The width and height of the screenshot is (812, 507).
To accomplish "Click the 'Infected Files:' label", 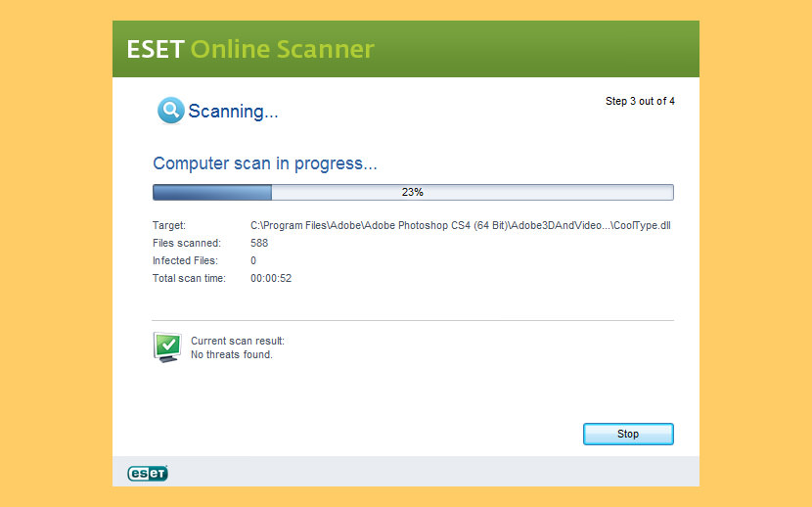I will coord(185,260).
